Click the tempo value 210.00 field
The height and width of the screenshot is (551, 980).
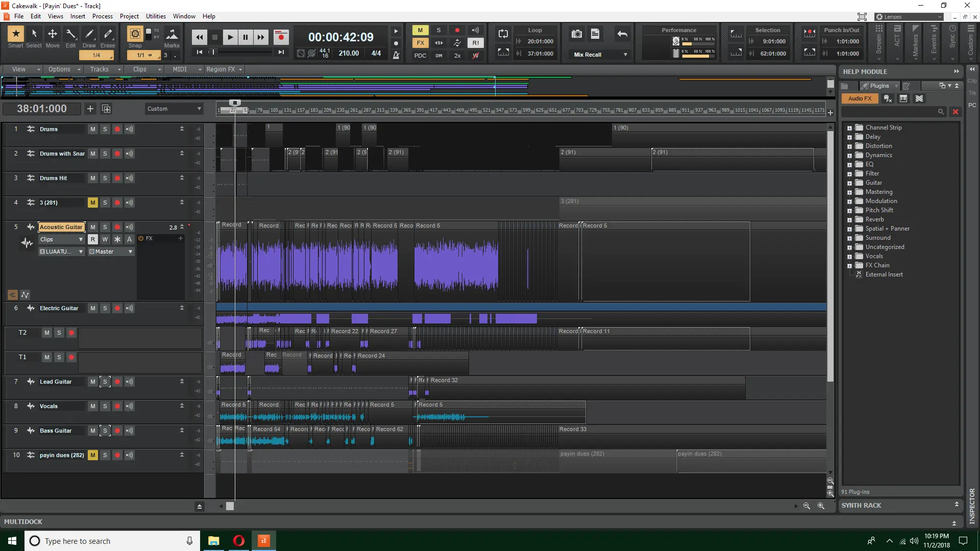point(349,53)
